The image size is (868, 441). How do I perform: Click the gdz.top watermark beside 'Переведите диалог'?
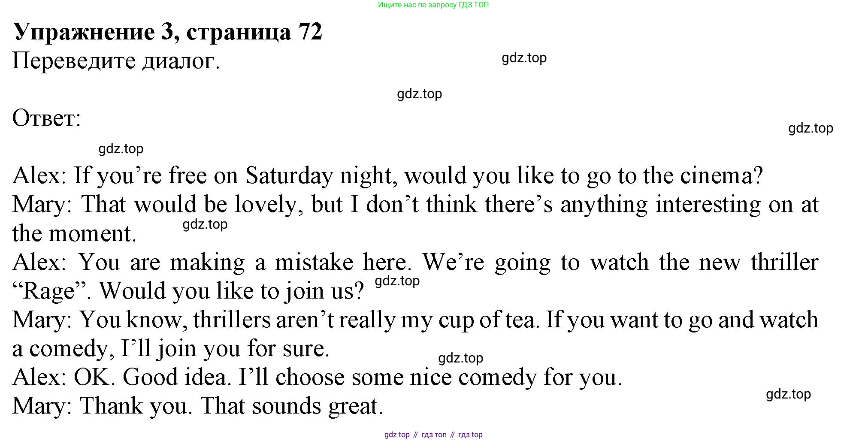coord(524,58)
